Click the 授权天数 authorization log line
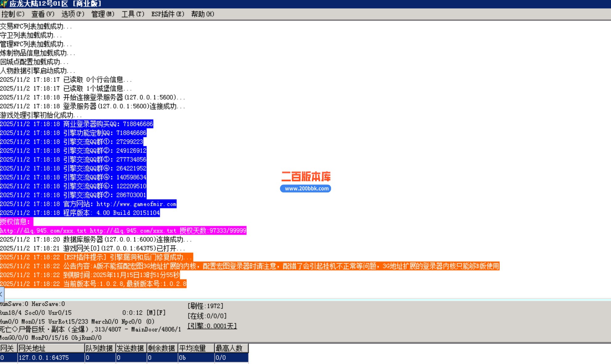The height and width of the screenshot is (364, 611). (123, 231)
